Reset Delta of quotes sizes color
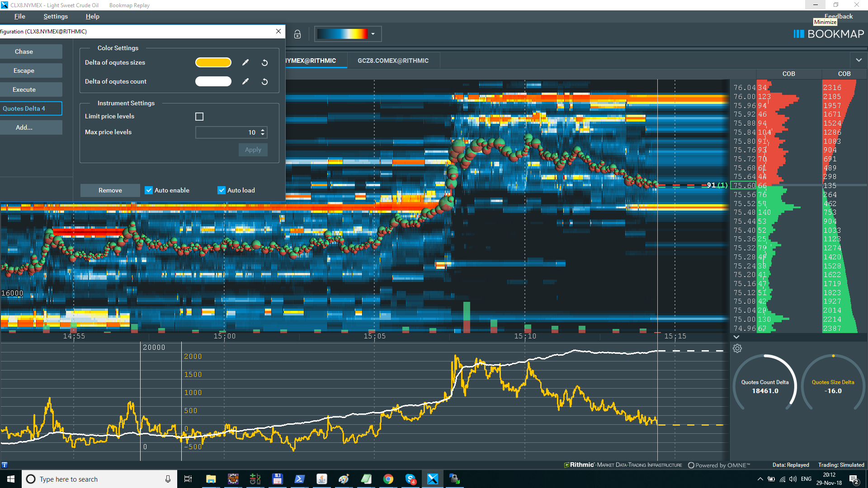868x488 pixels. 265,63
